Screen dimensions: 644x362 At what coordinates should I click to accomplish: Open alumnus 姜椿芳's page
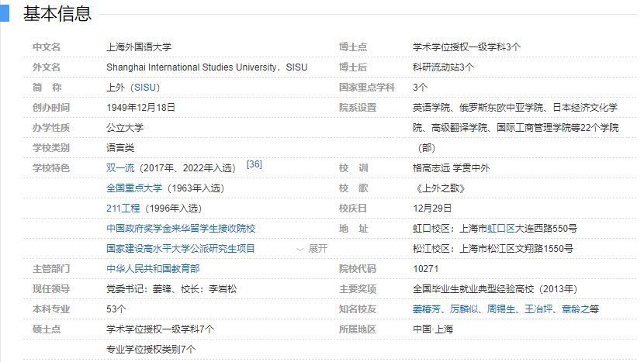click(427, 309)
